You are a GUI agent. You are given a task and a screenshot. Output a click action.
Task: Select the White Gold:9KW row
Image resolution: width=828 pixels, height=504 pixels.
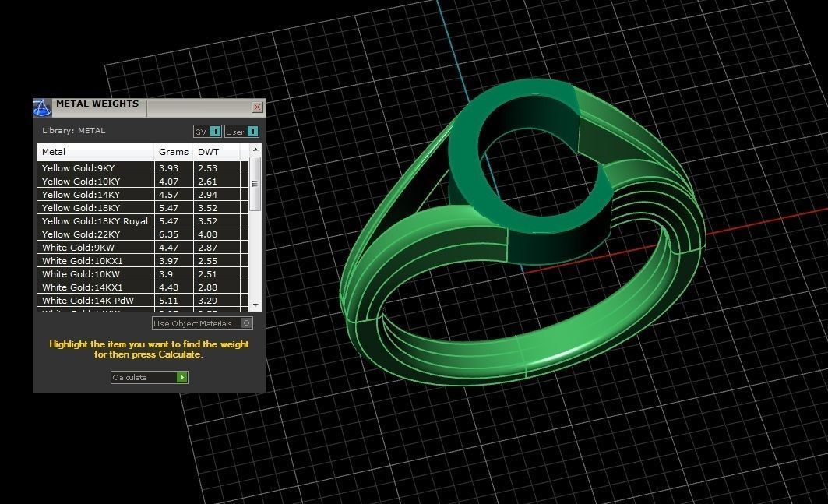click(x=143, y=247)
